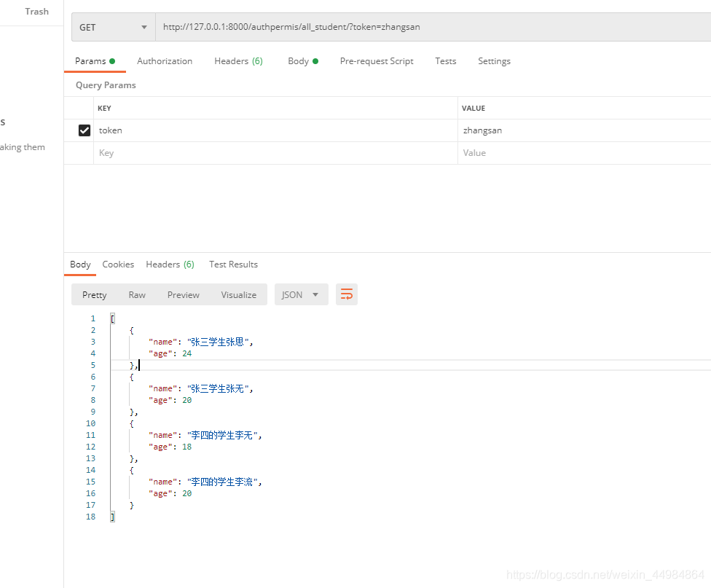
Task: Switch to the Params tab
Action: (x=95, y=61)
